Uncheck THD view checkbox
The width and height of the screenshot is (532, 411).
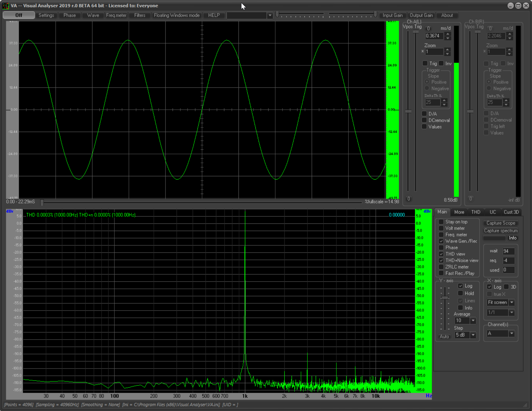click(x=441, y=254)
